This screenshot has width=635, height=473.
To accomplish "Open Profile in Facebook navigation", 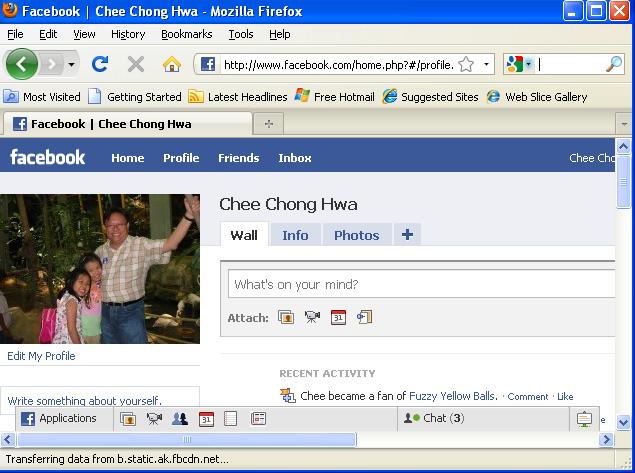I will (x=181, y=158).
